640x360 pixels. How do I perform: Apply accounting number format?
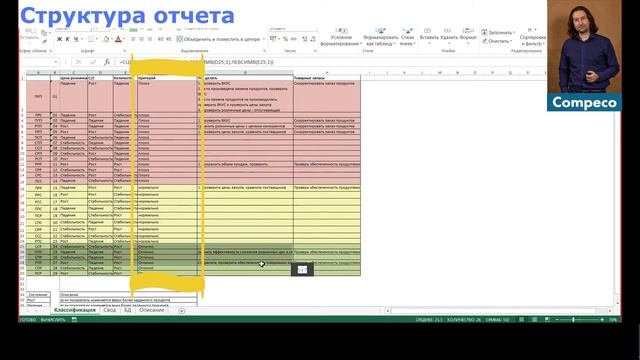pyautogui.click(x=273, y=39)
